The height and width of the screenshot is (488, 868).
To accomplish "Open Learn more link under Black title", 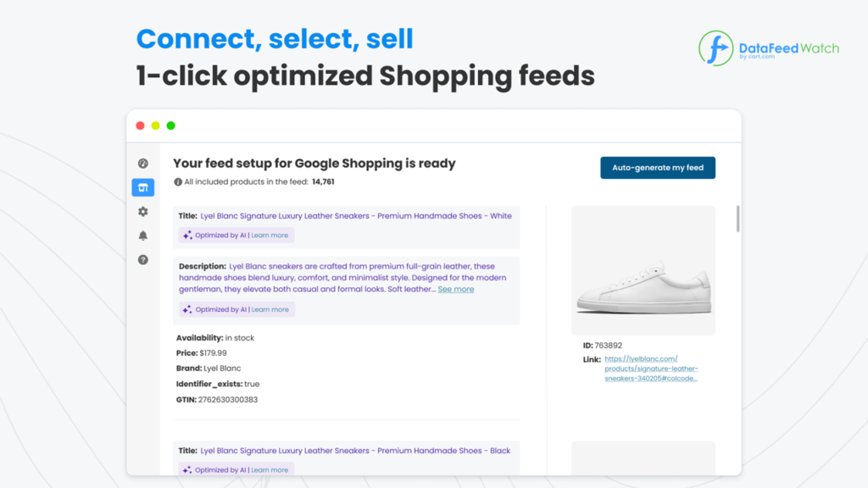I will (270, 470).
